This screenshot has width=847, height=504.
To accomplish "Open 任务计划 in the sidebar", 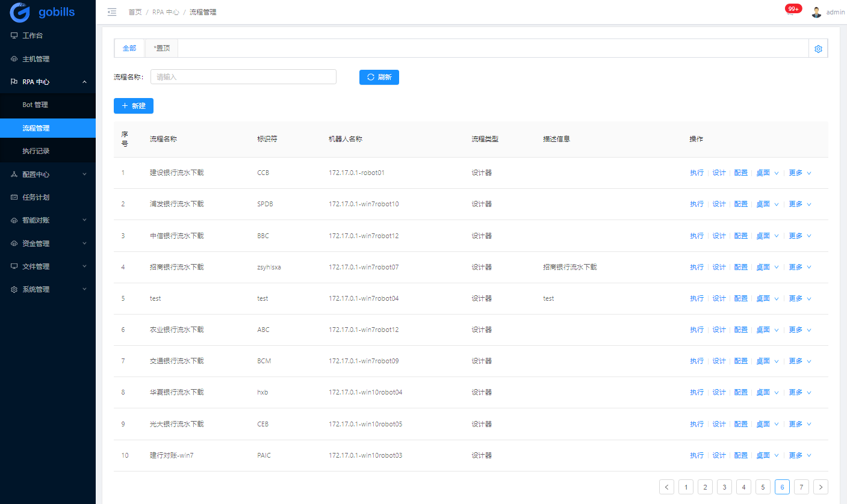I will (x=36, y=197).
